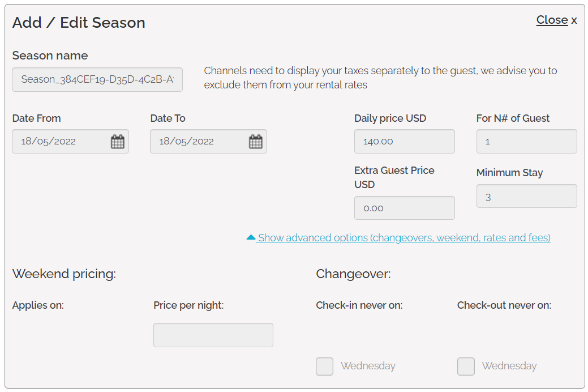This screenshot has width=588, height=392.
Task: Click the Show advanced options link text
Action: pos(404,238)
